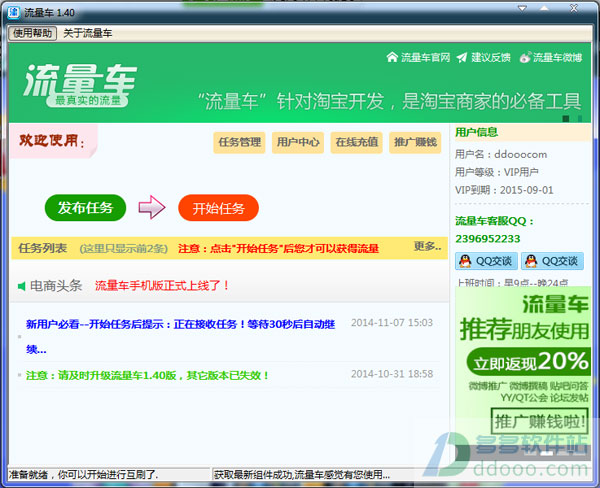Screen dimensions: 600x488
Task: Click the home icon beside 流量车官网
Action: 392,57
